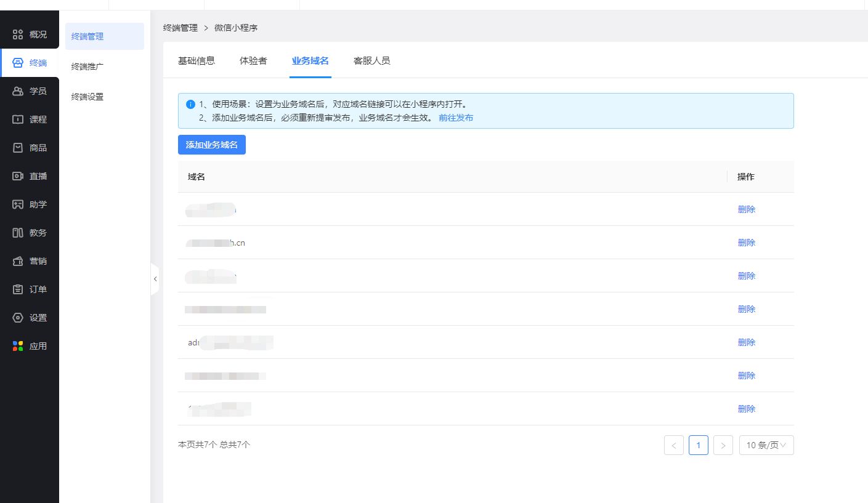Open the 直播 live broadcast icon
This screenshot has height=503, width=868.
pyautogui.click(x=18, y=176)
